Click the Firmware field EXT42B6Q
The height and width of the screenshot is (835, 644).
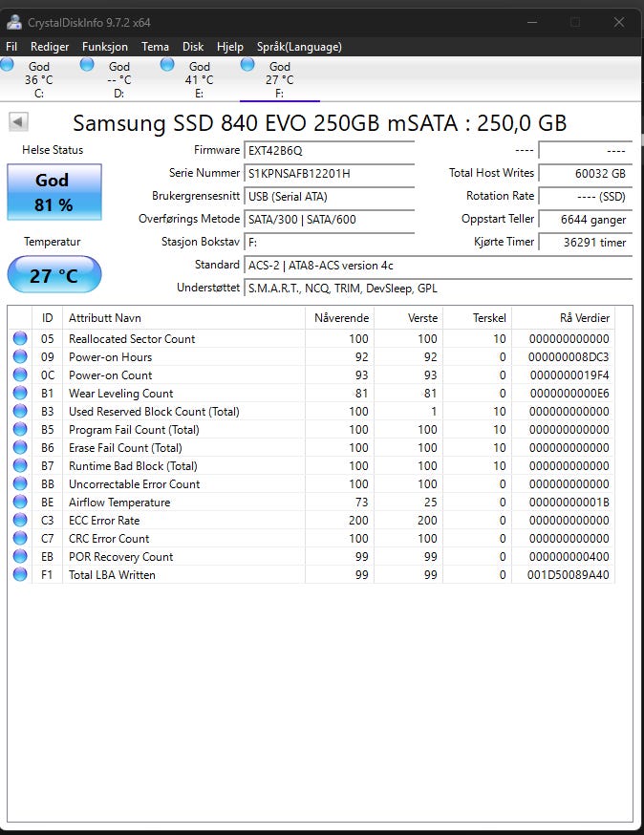click(x=329, y=150)
